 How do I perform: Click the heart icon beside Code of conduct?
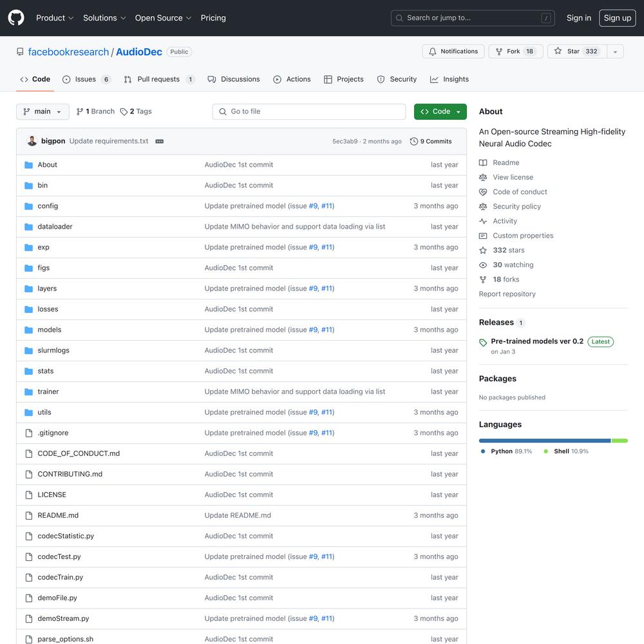point(483,192)
